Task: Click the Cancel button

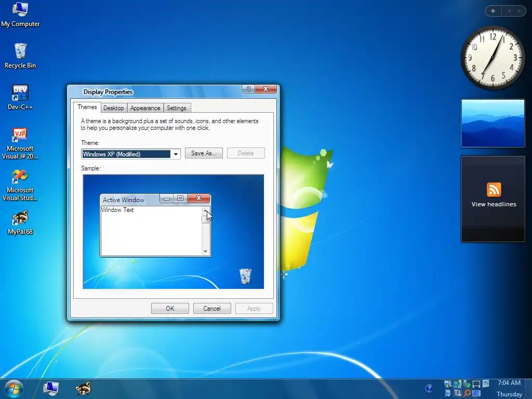Action: [212, 309]
